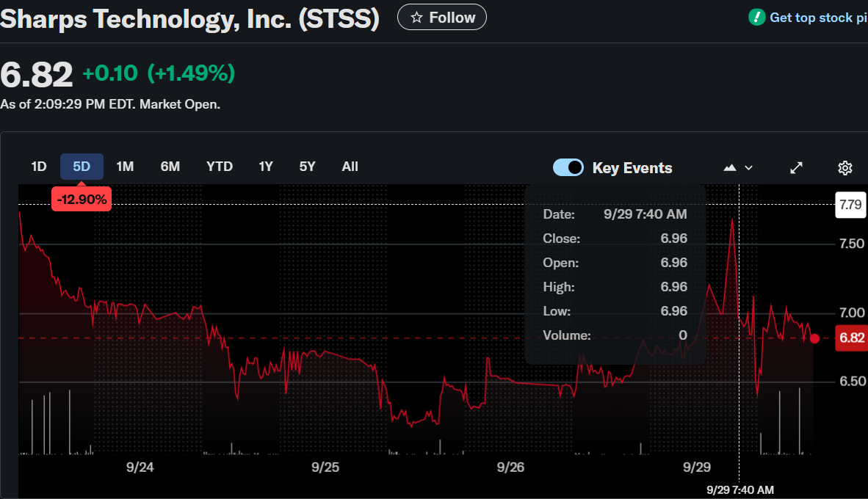This screenshot has height=499, width=868.
Task: Click the +0.10 price change value
Action: (109, 73)
